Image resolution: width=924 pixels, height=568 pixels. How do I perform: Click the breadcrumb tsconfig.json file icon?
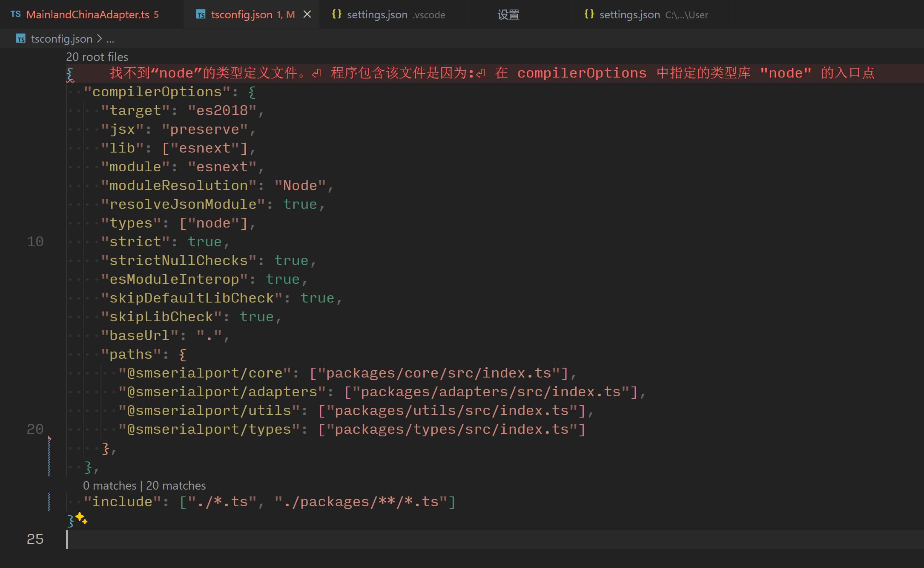coord(21,39)
